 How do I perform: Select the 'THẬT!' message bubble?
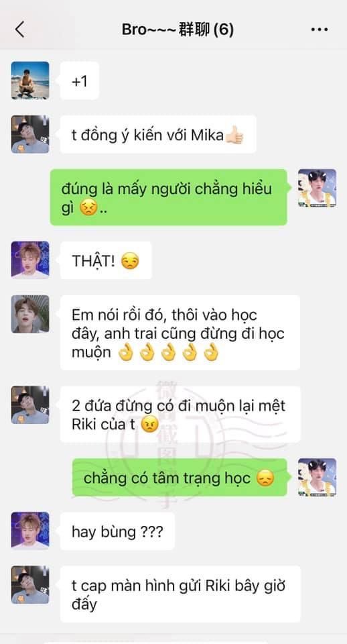[106, 260]
